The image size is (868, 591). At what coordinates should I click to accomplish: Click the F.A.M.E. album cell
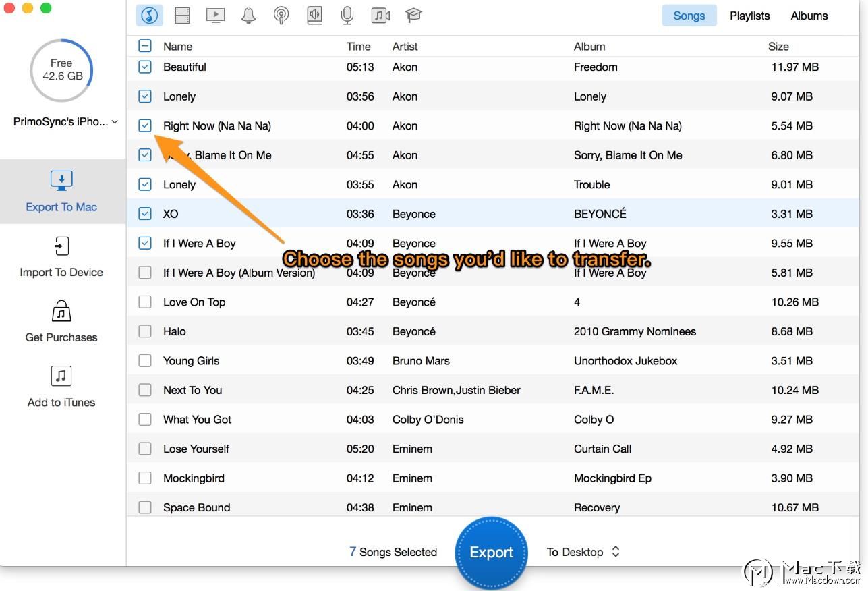(x=594, y=390)
